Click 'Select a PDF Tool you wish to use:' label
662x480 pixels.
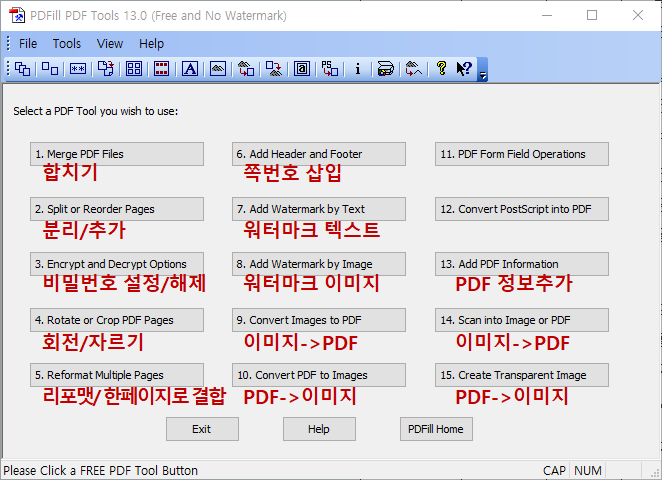(x=96, y=111)
